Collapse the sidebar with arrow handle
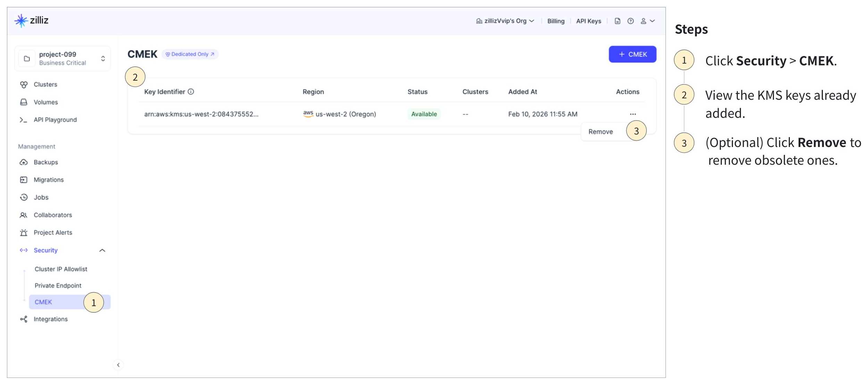Image resolution: width=868 pixels, height=385 pixels. coord(118,365)
